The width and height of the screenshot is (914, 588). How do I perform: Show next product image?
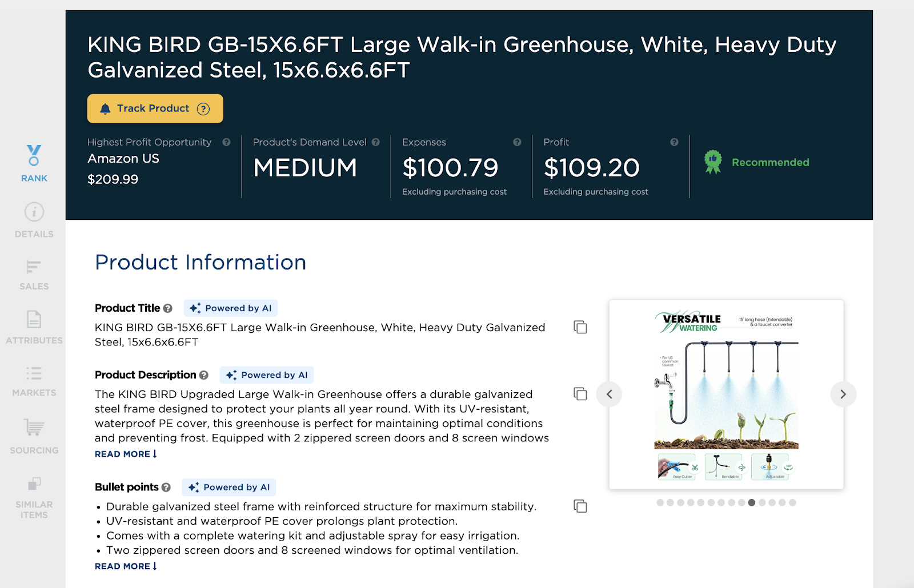pos(843,394)
